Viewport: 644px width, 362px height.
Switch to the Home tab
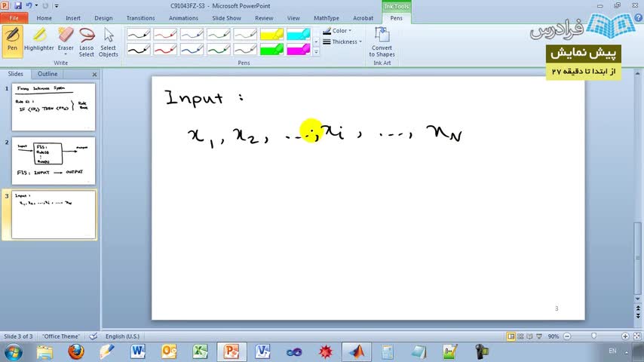44,18
